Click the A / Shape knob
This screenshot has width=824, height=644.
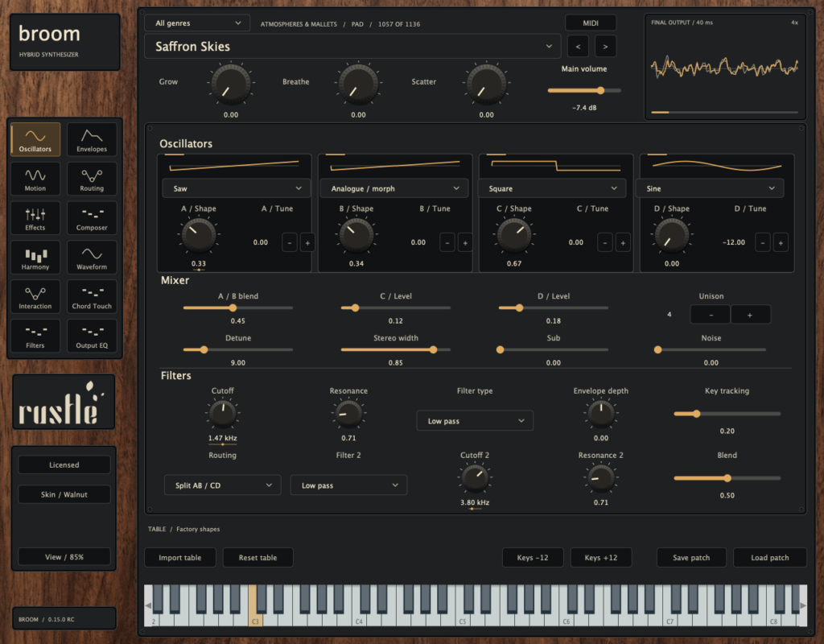tap(199, 235)
